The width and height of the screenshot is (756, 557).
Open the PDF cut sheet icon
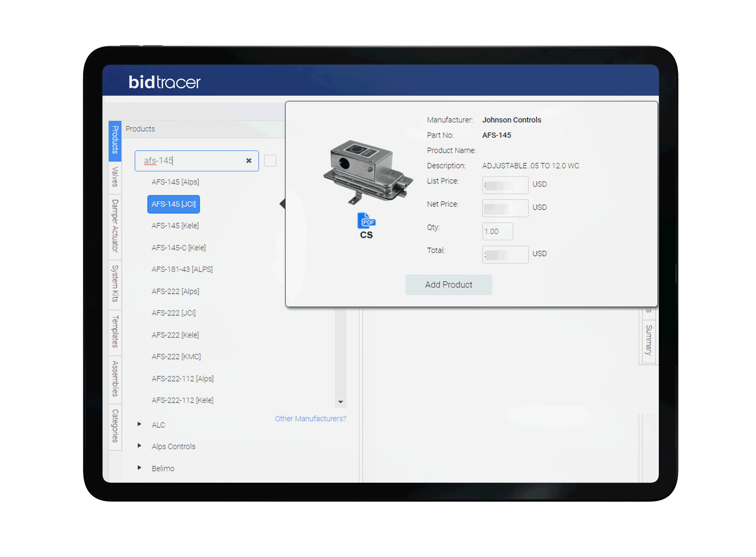[x=366, y=221]
